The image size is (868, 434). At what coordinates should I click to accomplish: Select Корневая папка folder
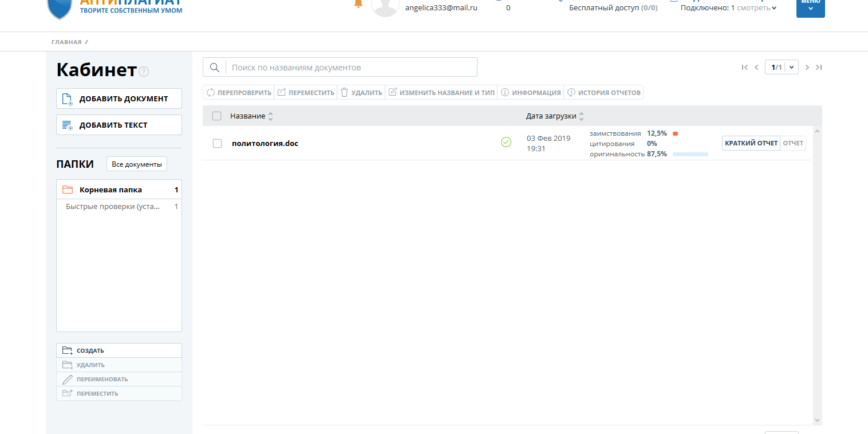pyautogui.click(x=111, y=190)
